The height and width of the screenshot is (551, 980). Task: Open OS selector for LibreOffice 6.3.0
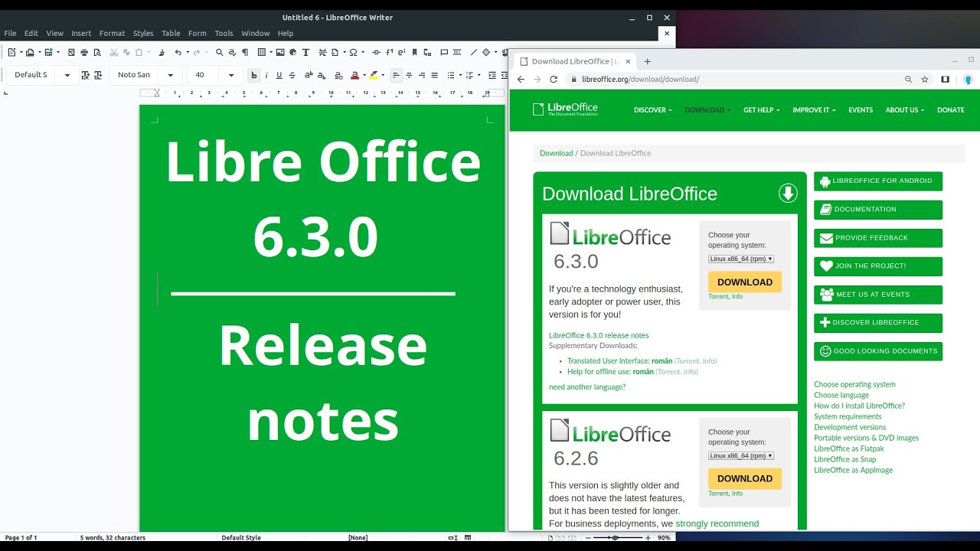tap(741, 259)
